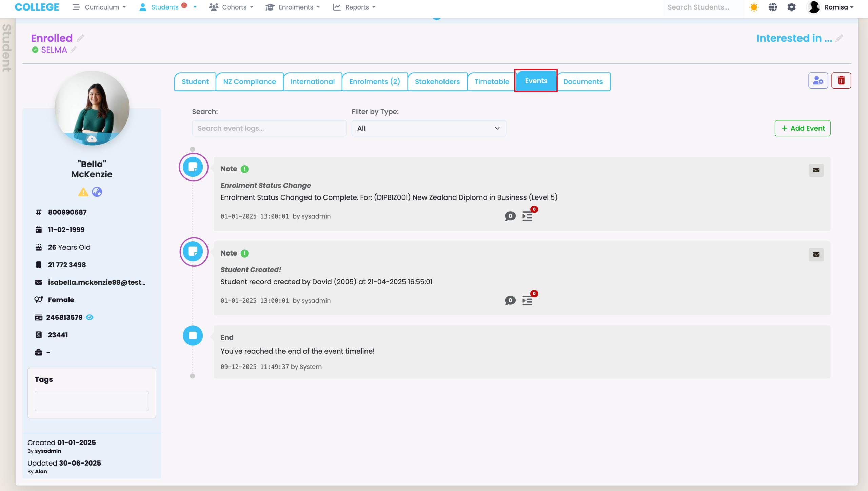Click the Search event logs field
The image size is (868, 491).
pos(269,128)
